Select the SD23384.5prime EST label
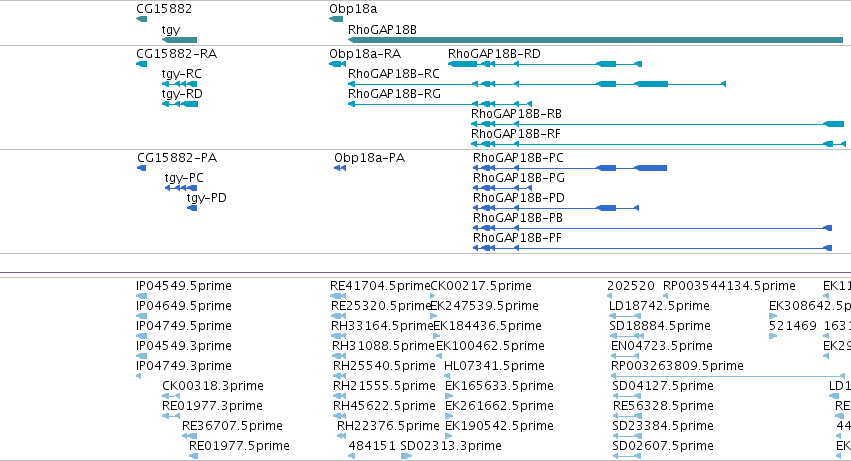This screenshot has height=461, width=851. (663, 426)
